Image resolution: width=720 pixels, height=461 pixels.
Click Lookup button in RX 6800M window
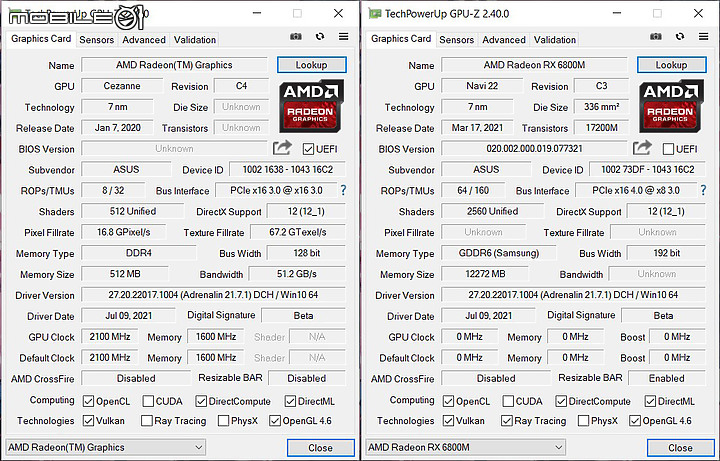[671, 65]
